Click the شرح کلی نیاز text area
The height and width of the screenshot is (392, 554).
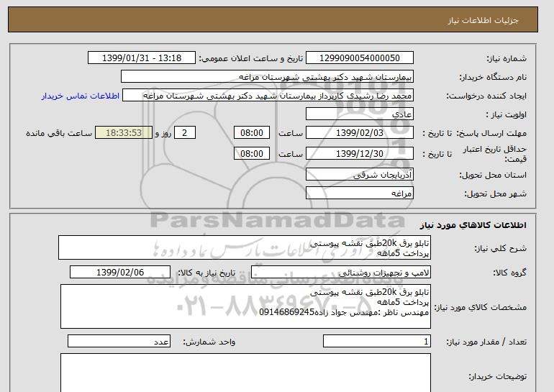[x=246, y=248]
